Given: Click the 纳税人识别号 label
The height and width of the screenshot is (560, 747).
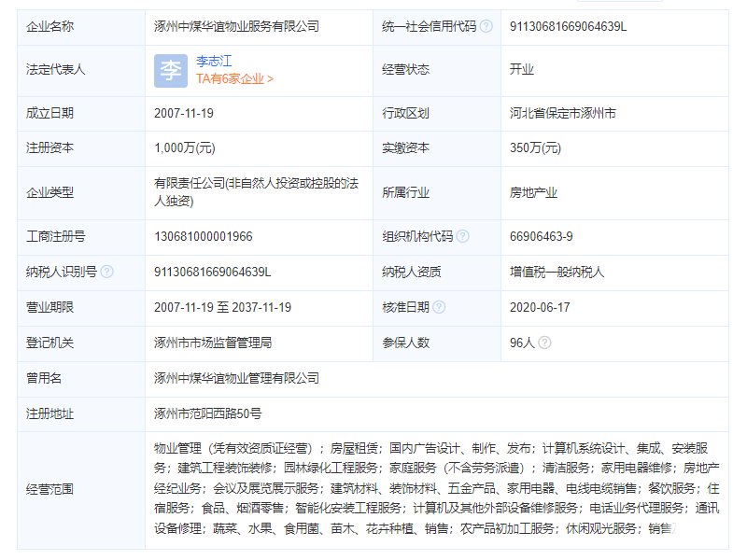Looking at the screenshot, I should pos(62,272).
